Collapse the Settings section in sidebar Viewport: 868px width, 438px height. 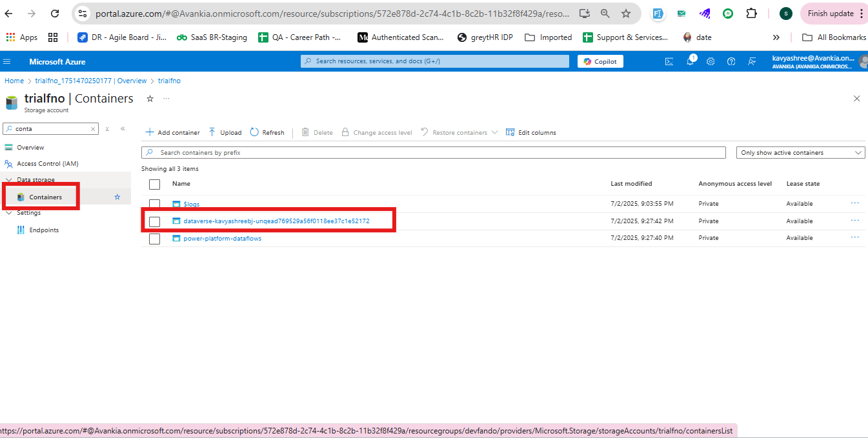tap(9, 213)
